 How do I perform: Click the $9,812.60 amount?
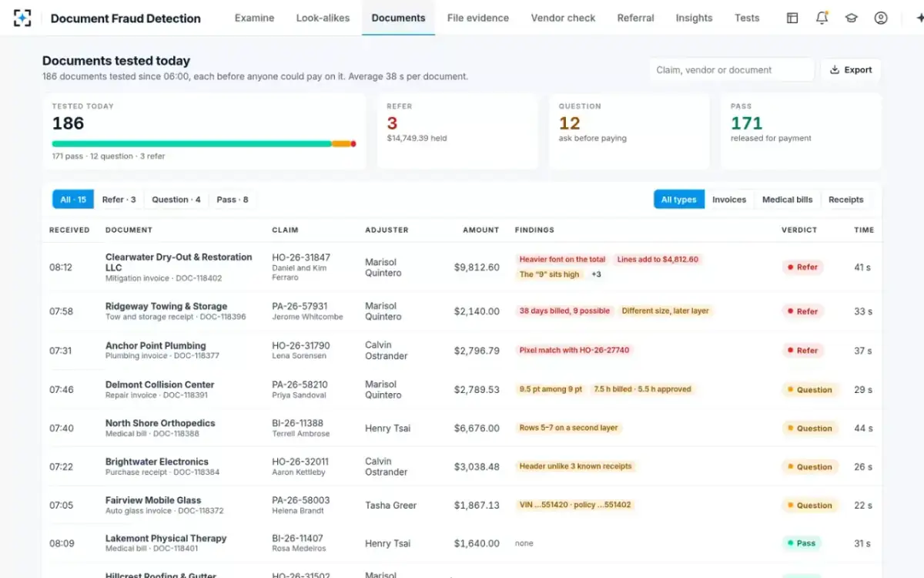[x=477, y=267]
